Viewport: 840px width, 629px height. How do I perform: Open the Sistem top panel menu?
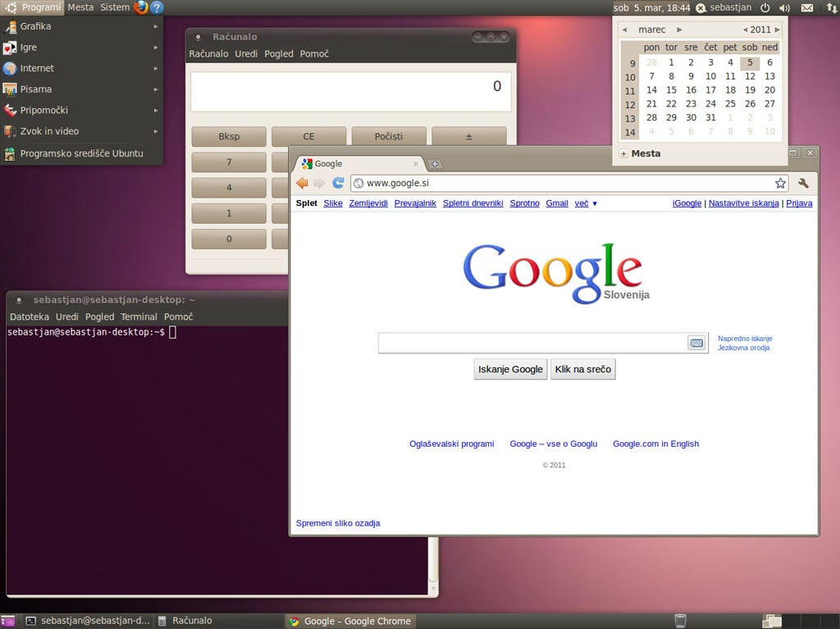[115, 7]
